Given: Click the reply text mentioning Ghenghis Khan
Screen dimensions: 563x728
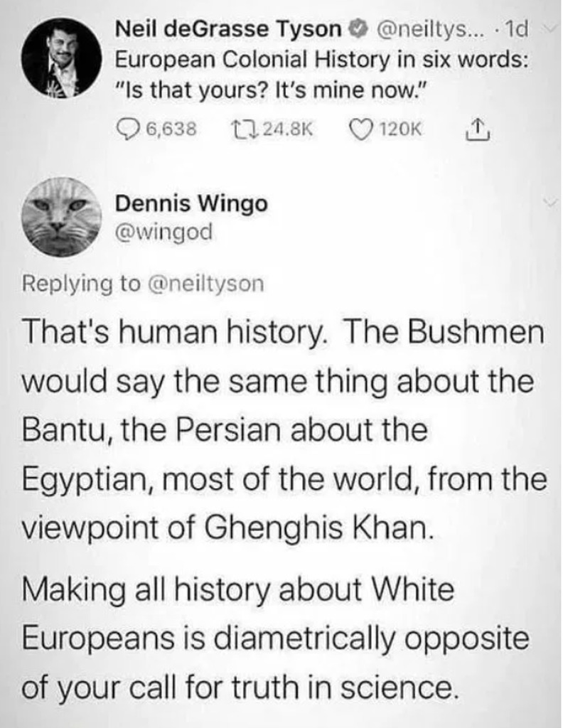Looking at the screenshot, I should coord(284,430).
